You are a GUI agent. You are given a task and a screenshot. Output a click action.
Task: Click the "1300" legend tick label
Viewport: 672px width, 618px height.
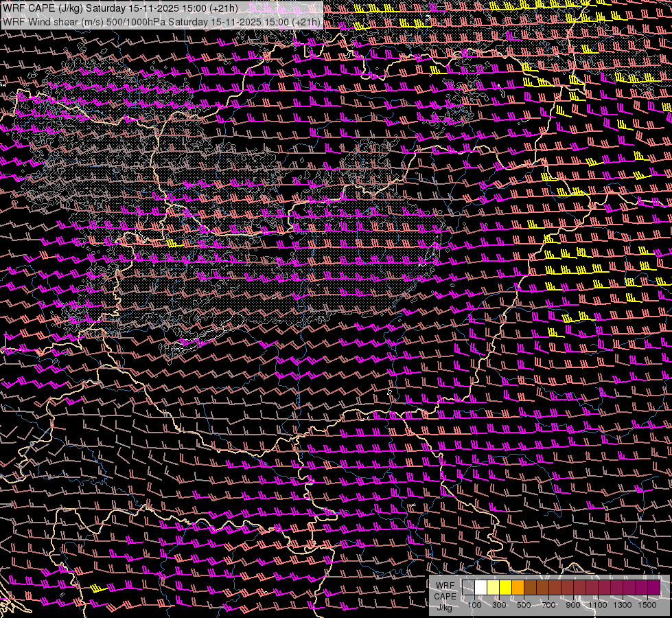[623, 605]
